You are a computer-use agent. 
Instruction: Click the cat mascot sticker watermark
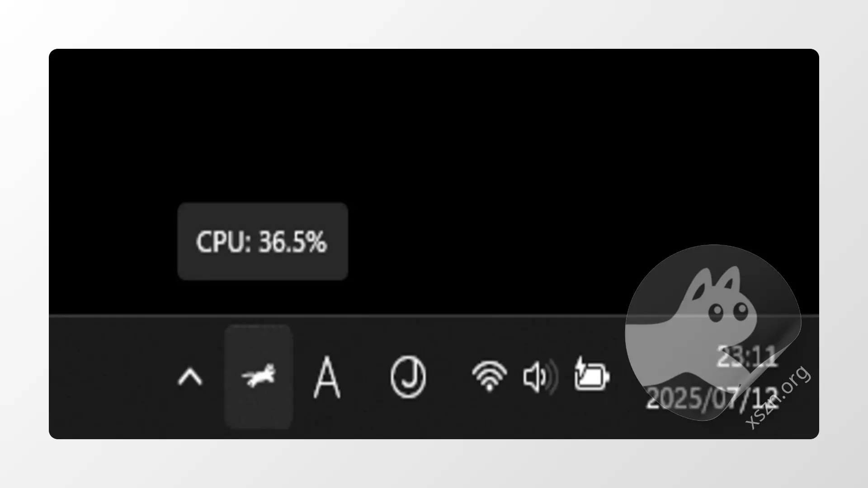coord(713,332)
